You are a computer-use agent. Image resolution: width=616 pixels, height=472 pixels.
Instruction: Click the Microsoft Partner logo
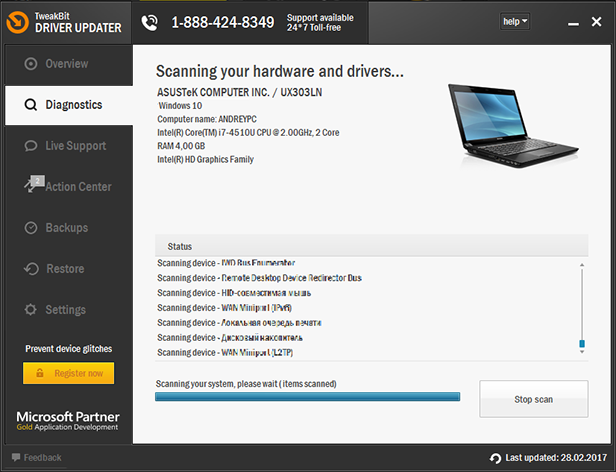pyautogui.click(x=68, y=421)
